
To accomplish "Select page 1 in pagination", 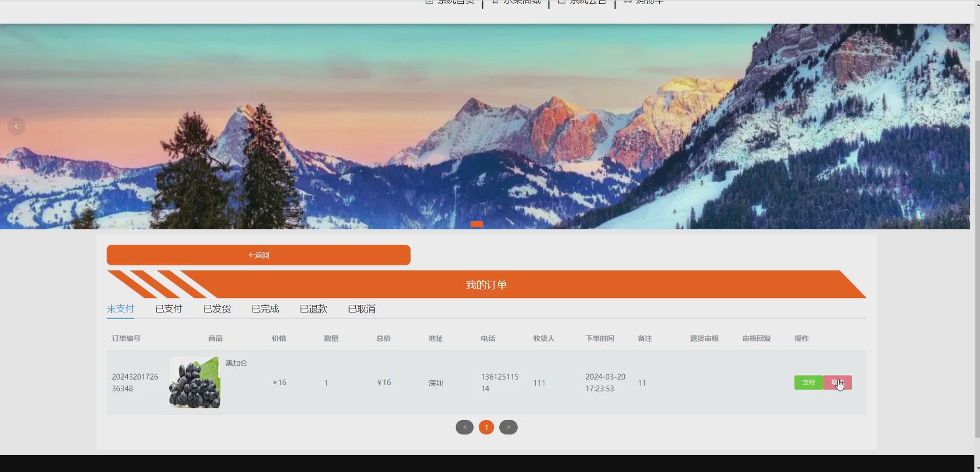I will tap(486, 427).
